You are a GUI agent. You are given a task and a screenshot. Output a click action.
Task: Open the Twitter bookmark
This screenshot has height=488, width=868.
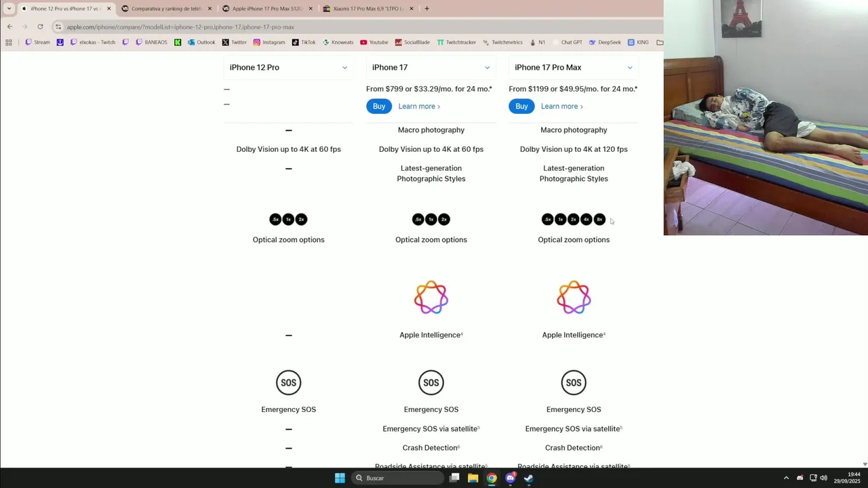(x=235, y=42)
